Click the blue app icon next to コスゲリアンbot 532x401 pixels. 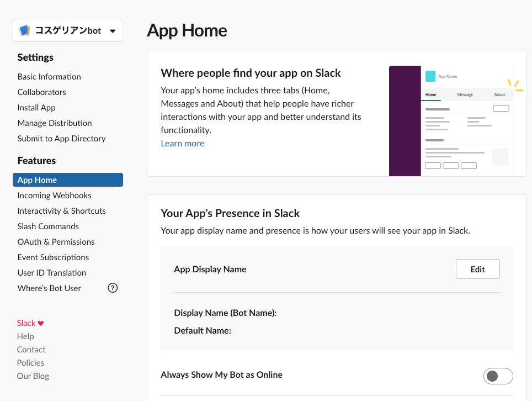click(x=24, y=30)
